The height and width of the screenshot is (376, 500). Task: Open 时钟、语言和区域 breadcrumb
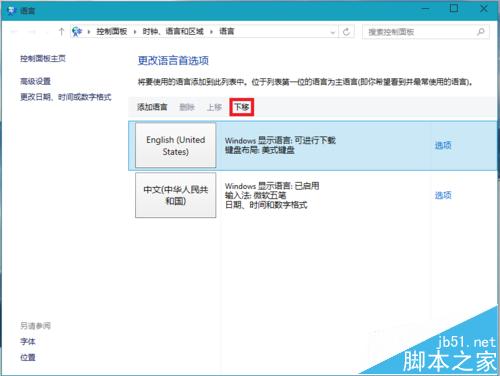click(173, 32)
